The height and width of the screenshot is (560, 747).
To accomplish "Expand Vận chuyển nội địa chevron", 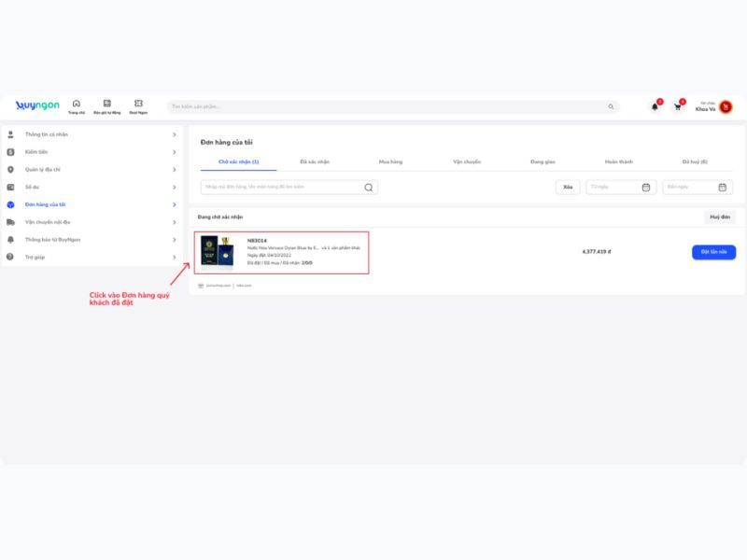I will 175,222.
